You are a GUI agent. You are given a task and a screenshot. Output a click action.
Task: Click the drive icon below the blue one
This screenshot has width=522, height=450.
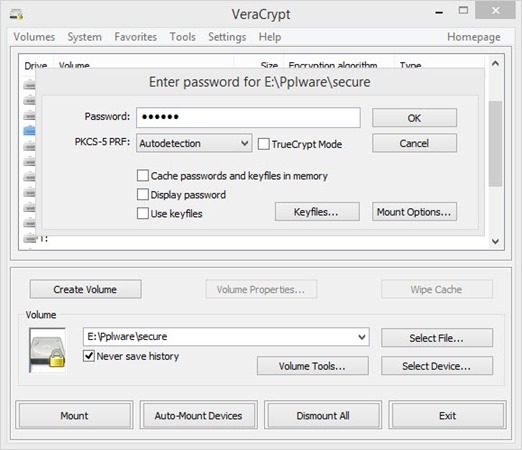tap(29, 146)
